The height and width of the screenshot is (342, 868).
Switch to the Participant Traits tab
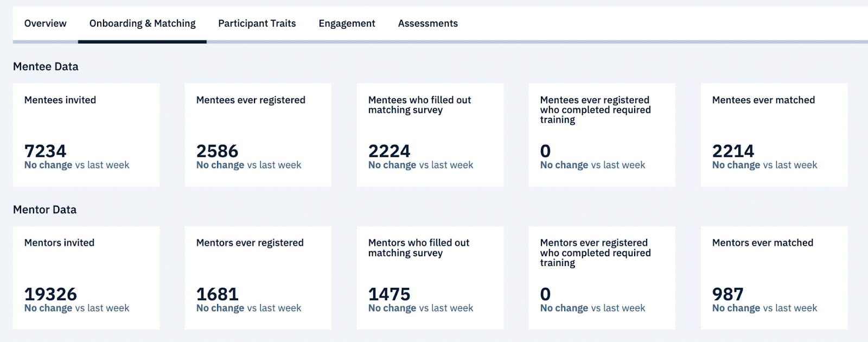coord(257,23)
